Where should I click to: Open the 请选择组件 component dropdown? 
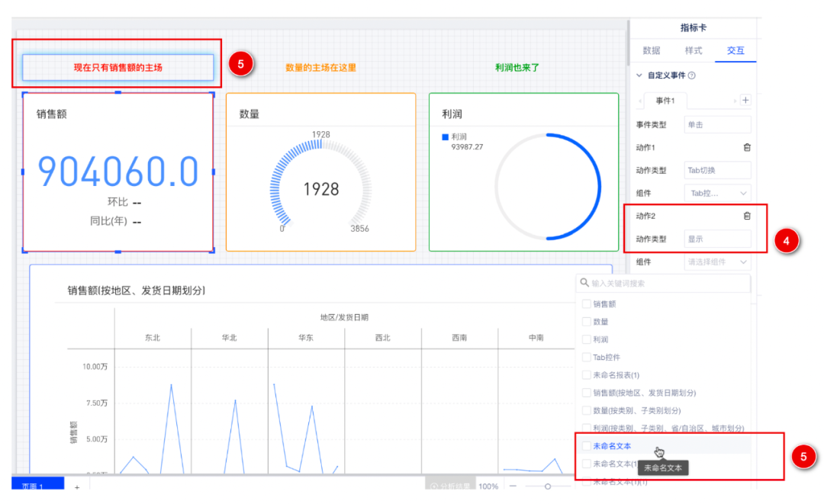pyautogui.click(x=716, y=262)
